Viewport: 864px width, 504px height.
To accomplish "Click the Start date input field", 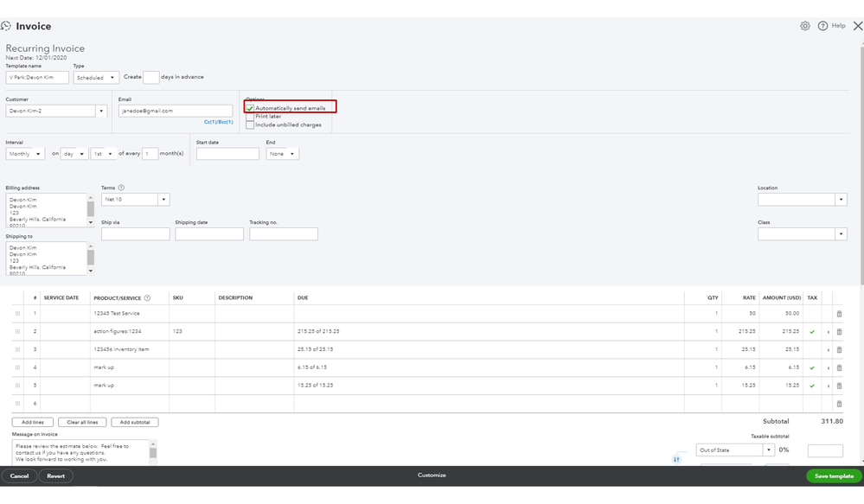I will point(227,154).
